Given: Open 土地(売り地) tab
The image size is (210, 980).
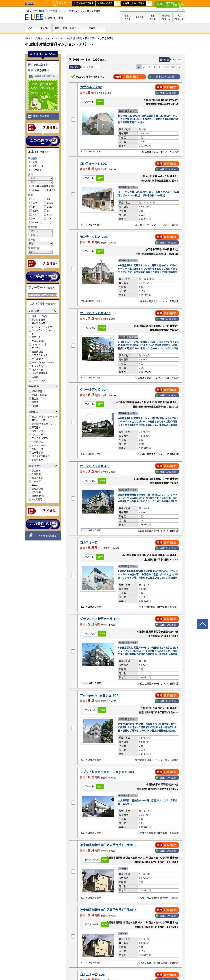Looking at the screenshot, I should (x=152, y=17).
